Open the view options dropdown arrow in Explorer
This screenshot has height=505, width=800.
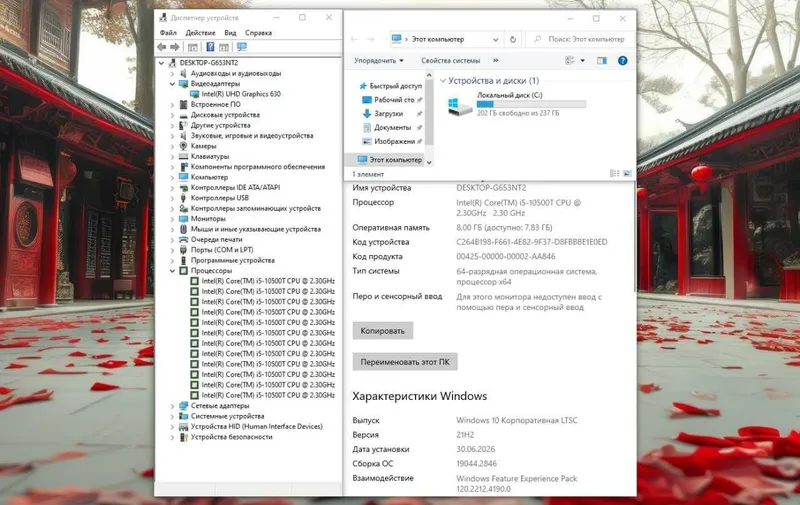tap(583, 60)
